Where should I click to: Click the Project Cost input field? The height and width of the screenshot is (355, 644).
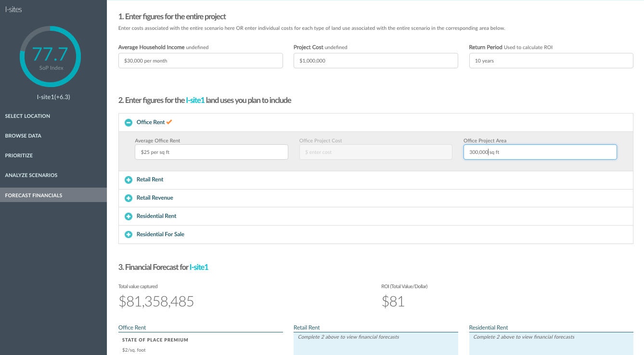(x=376, y=61)
